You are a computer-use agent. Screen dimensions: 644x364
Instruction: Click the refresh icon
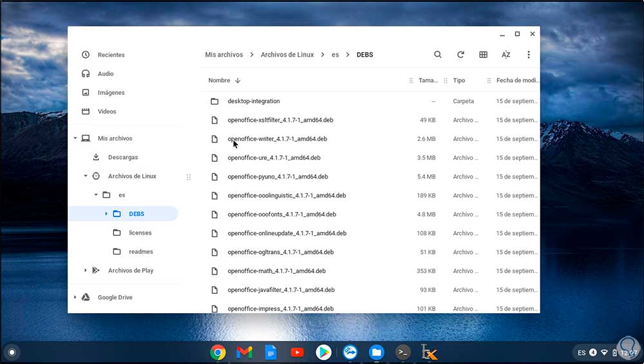click(460, 55)
